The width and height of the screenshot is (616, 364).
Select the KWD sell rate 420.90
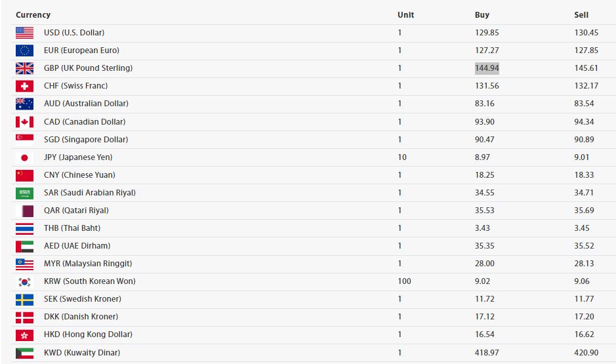pos(586,353)
